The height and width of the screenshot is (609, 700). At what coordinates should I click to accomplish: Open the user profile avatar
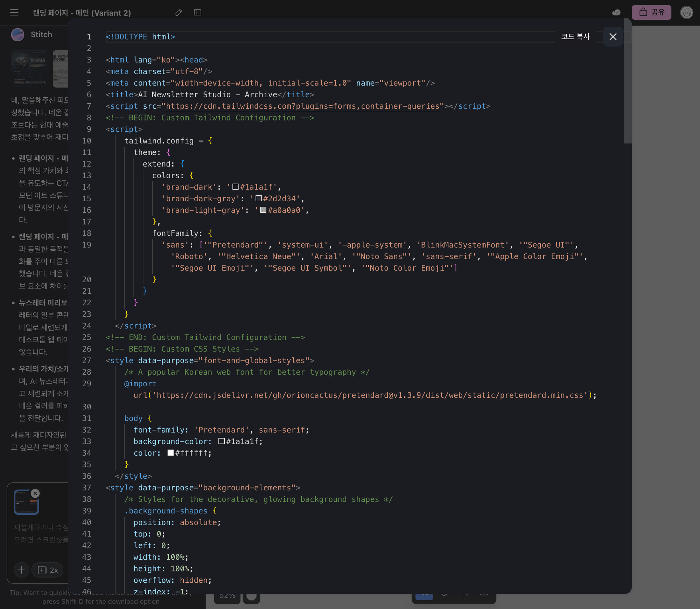686,13
